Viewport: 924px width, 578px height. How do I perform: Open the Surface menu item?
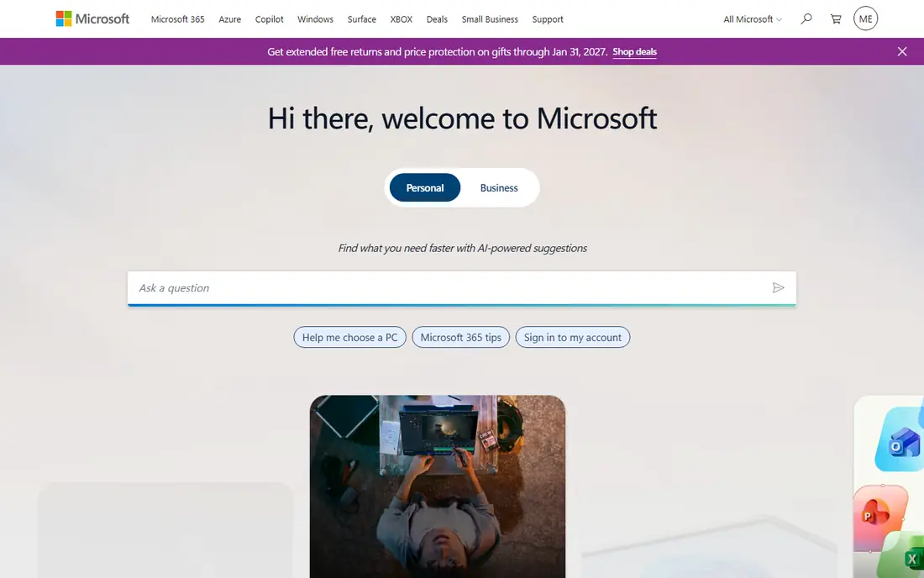click(x=362, y=18)
